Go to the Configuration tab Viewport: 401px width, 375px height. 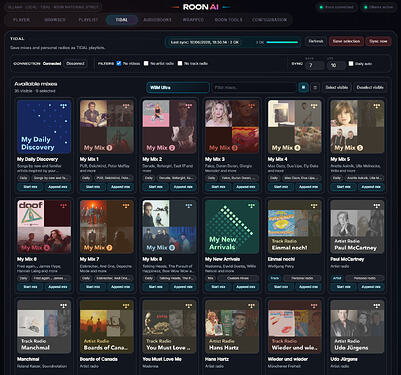[x=269, y=20]
